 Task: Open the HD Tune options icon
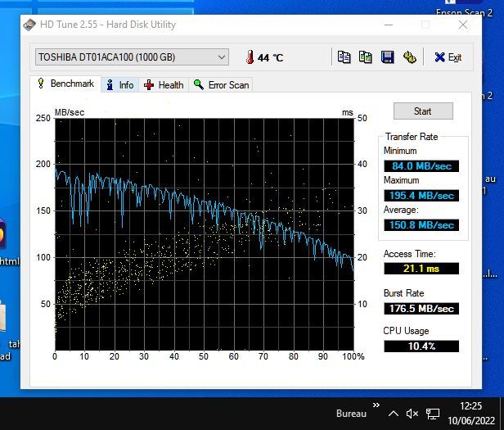pos(409,57)
